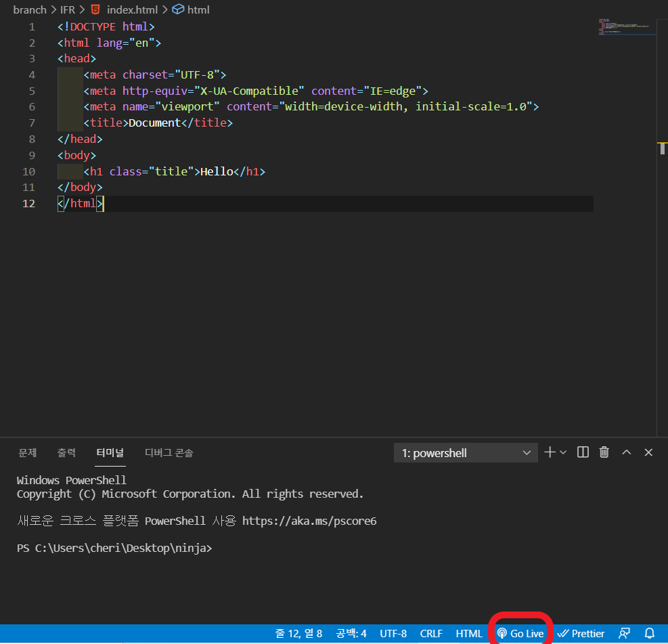This screenshot has width=668, height=644.
Task: Change UTF-8 encoding in status bar
Action: point(393,634)
